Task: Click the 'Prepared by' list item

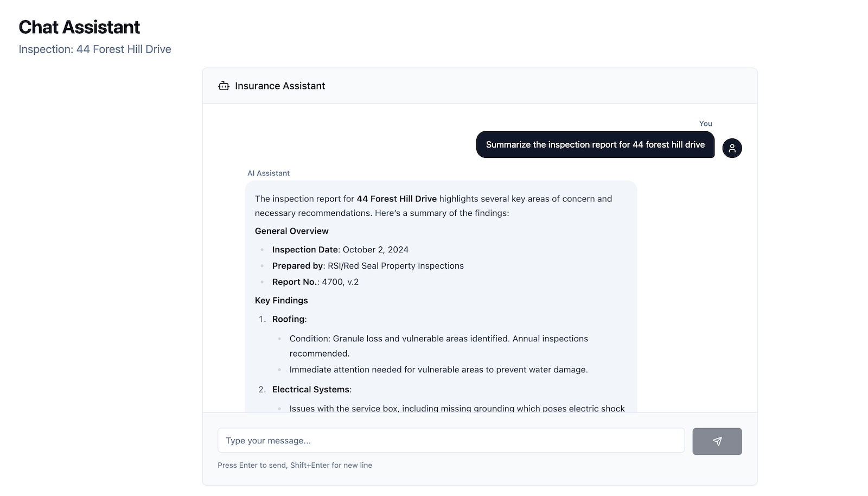Action: pos(368,266)
